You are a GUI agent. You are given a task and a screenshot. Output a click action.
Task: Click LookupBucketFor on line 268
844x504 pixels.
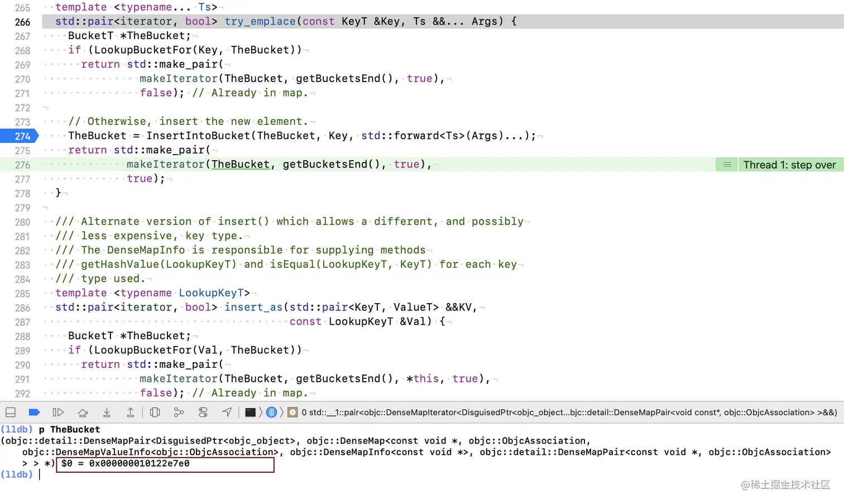[143, 50]
